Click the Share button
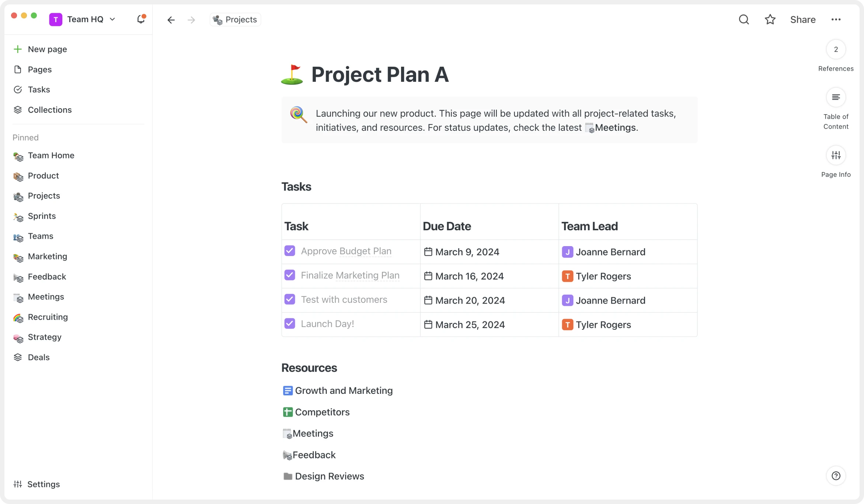Viewport: 864px width, 504px height. point(802,19)
